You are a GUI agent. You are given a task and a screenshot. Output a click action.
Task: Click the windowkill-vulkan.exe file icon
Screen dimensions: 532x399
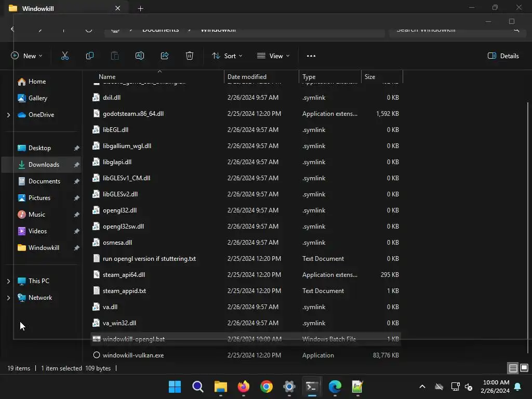point(96,355)
